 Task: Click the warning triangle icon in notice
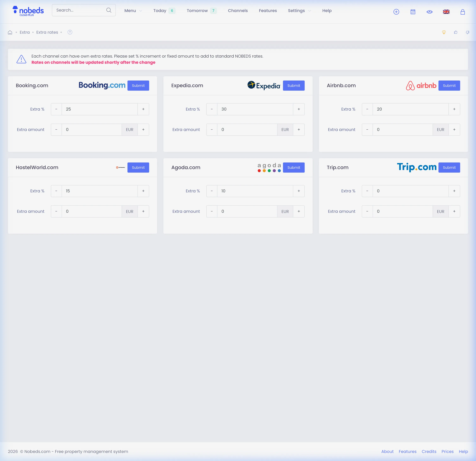[21, 59]
